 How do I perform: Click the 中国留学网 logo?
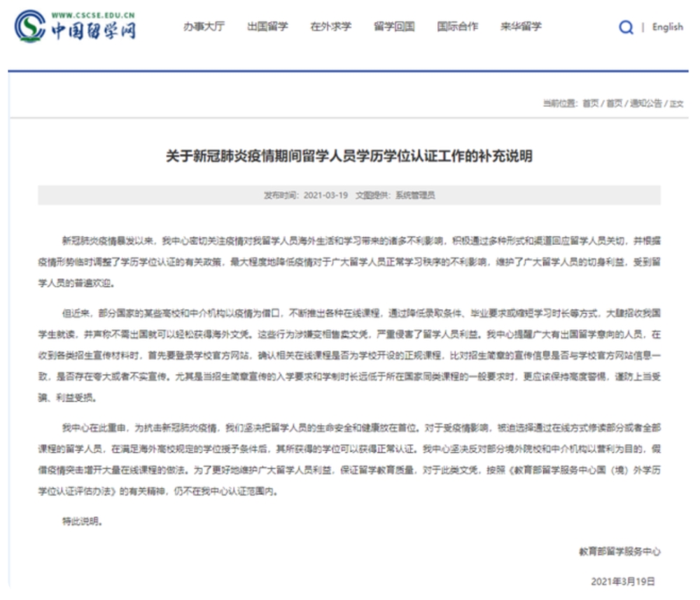click(75, 27)
